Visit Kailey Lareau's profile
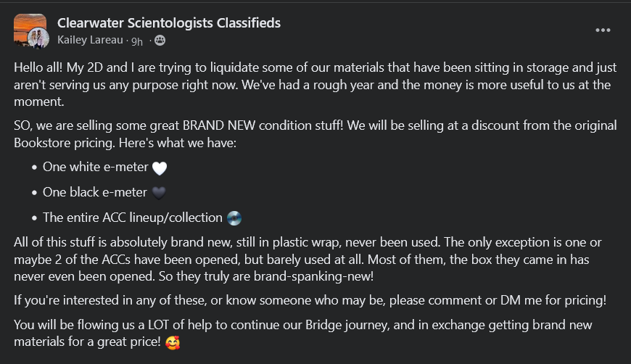This screenshot has height=364, width=631. [91, 40]
